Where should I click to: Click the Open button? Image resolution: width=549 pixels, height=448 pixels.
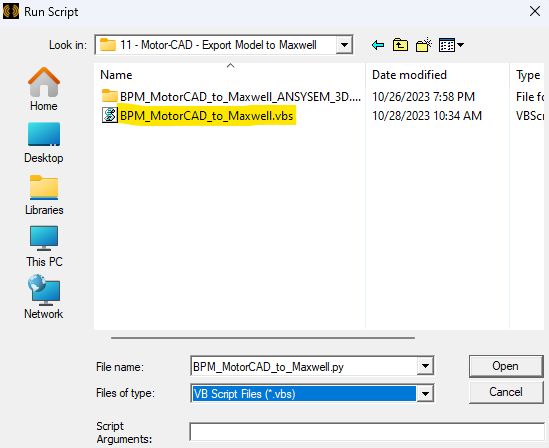(x=506, y=366)
